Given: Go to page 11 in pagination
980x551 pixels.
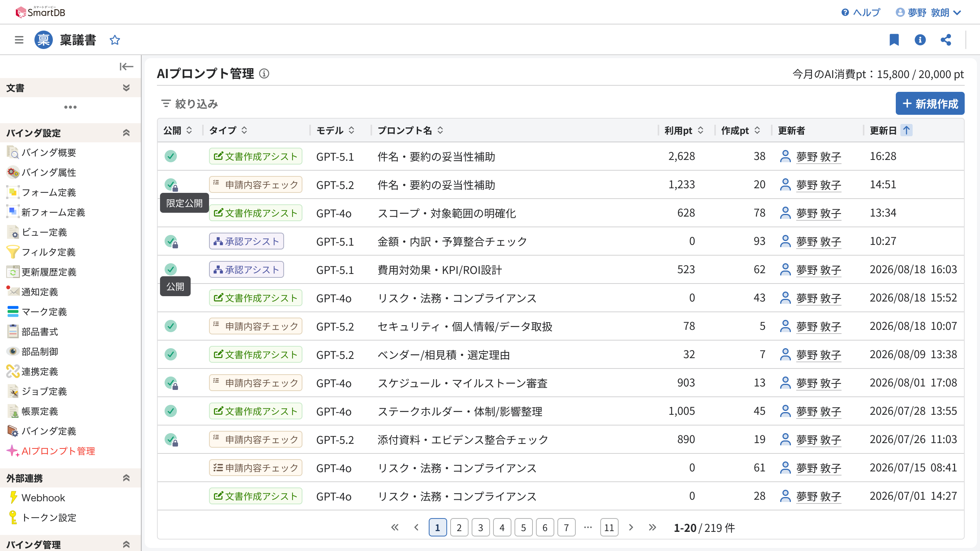Looking at the screenshot, I should pyautogui.click(x=609, y=528).
